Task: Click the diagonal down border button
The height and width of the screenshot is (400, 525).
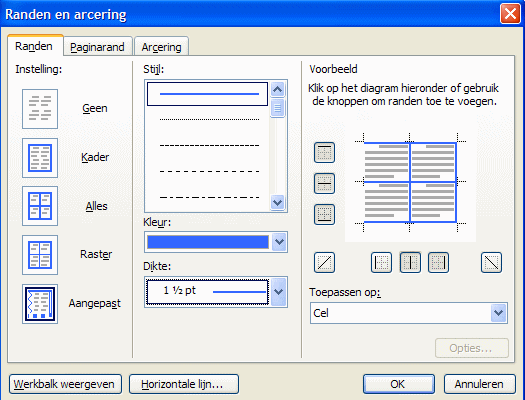Action: click(x=491, y=262)
